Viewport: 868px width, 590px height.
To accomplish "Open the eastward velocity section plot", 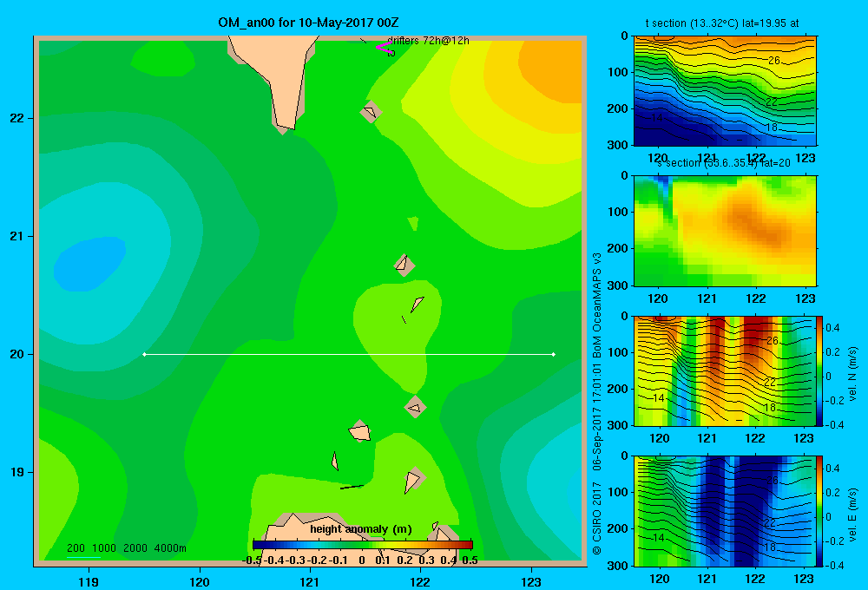I will (x=724, y=511).
